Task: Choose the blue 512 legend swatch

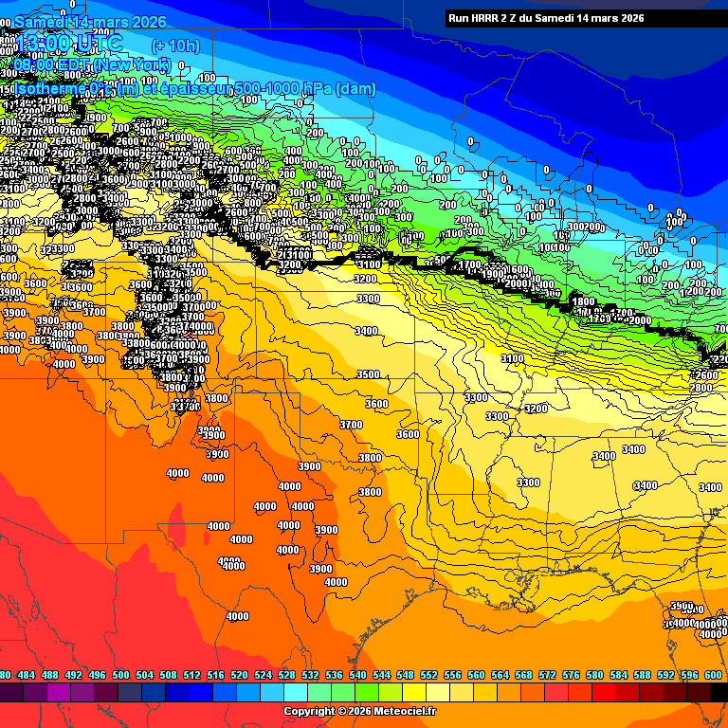Action: 201,693
